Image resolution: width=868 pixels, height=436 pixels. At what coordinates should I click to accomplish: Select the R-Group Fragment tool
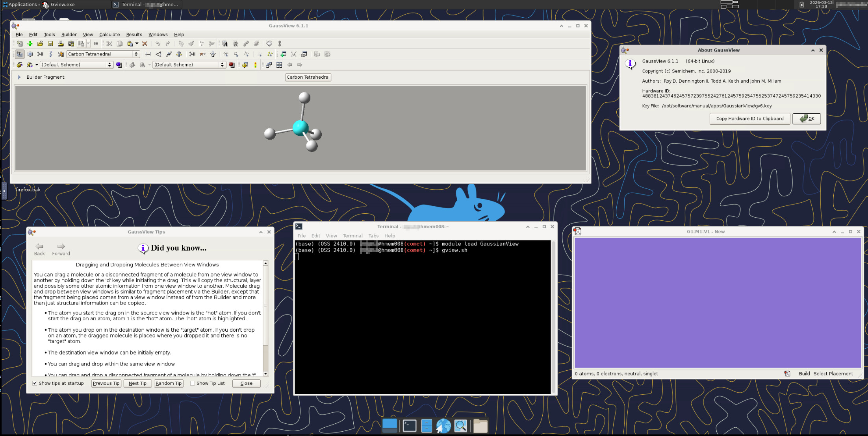click(x=40, y=54)
